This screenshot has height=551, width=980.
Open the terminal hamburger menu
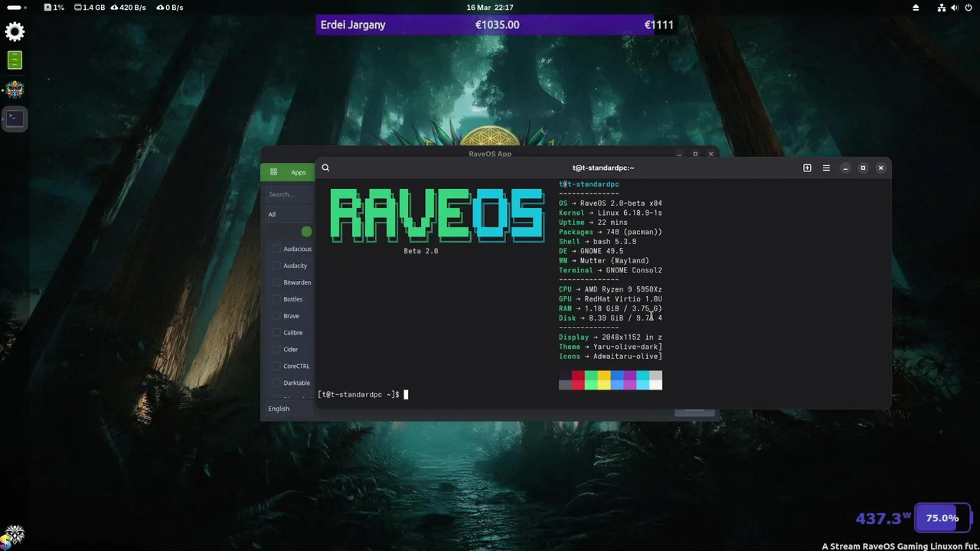click(826, 168)
